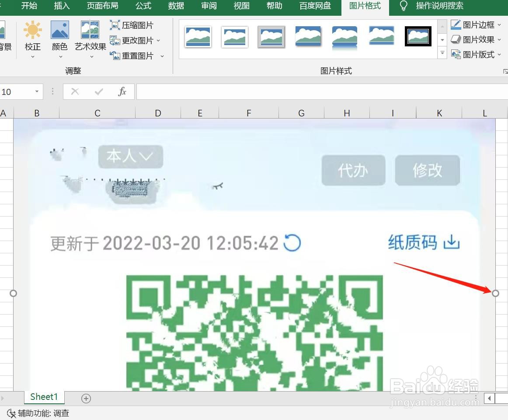Select the second white-frame picture style
The image size is (508, 420).
(x=235, y=37)
